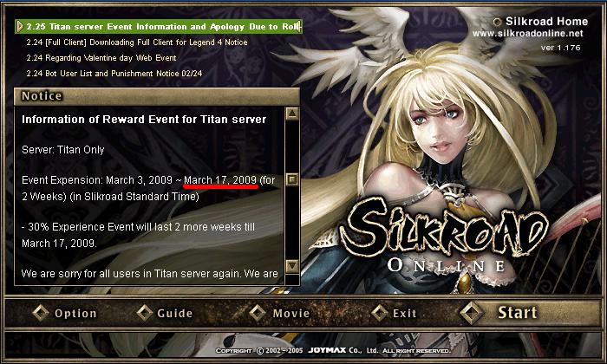Viewport: 607px width, 364px height.
Task: Click the diamond icon beside Movie
Action: click(x=258, y=313)
